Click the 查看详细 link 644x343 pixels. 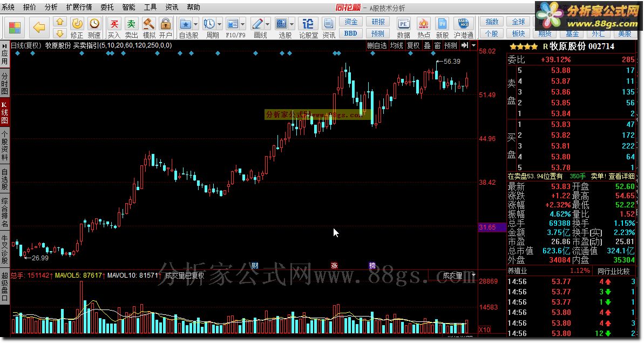pos(621,176)
